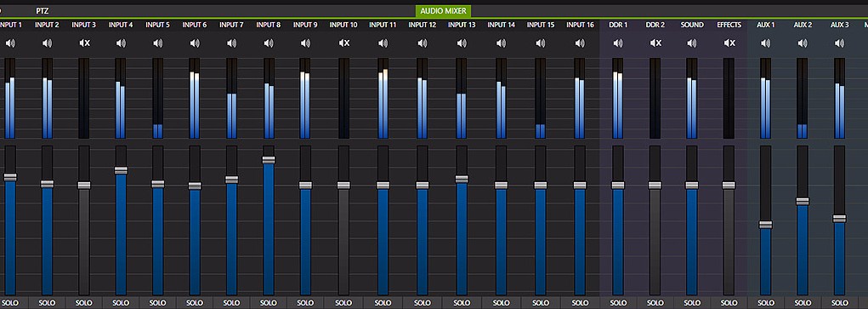Unmute INPUT 10 using its speaker icon
The height and width of the screenshot is (309, 868).
tap(343, 43)
